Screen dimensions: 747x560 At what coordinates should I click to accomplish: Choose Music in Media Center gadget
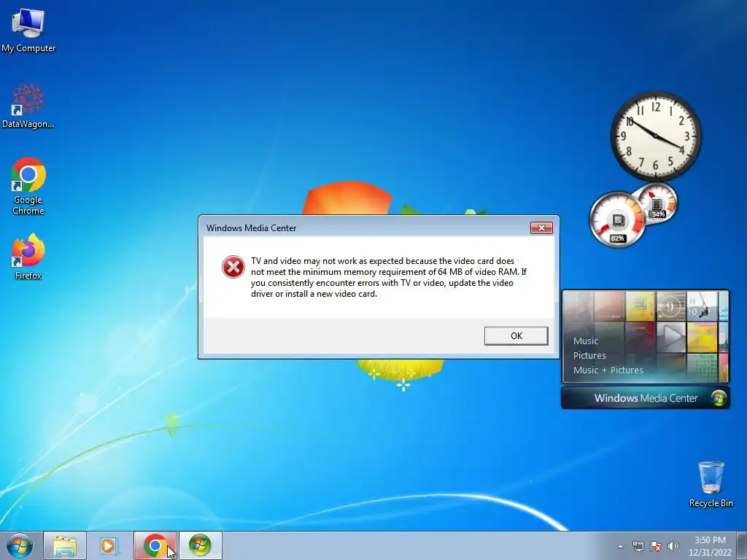pyautogui.click(x=586, y=341)
